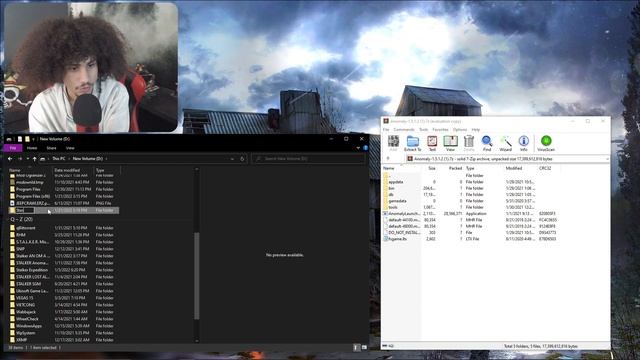640x360 pixels.
Task: Click the Delete trash can icon
Action: 469,143
